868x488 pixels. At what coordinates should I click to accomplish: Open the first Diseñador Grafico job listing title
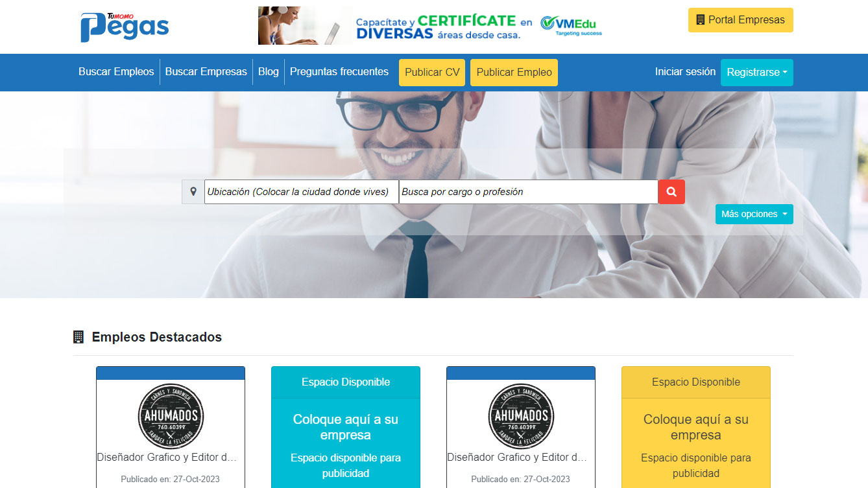coord(167,457)
